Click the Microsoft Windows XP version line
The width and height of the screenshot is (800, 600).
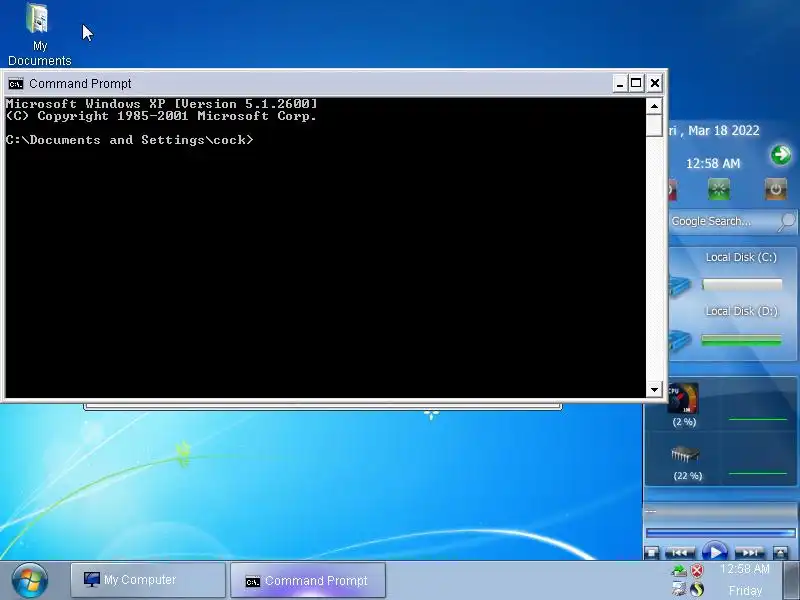[162, 104]
